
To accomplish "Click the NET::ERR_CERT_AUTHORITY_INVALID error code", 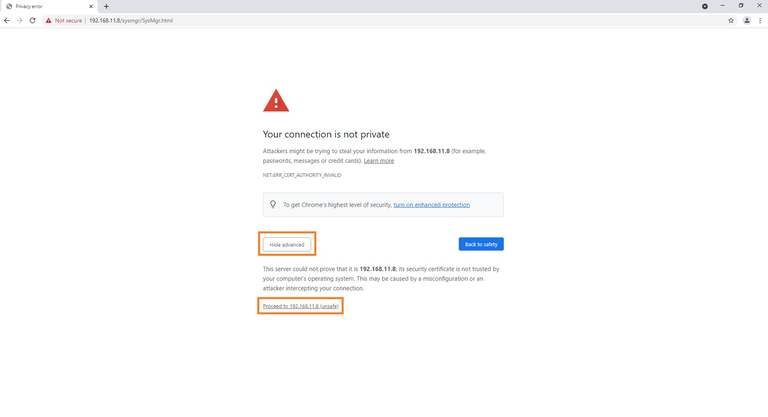I will point(302,175).
